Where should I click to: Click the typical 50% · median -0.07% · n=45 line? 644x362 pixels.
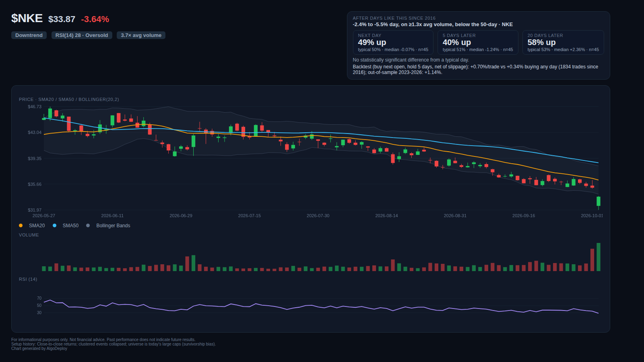click(393, 50)
